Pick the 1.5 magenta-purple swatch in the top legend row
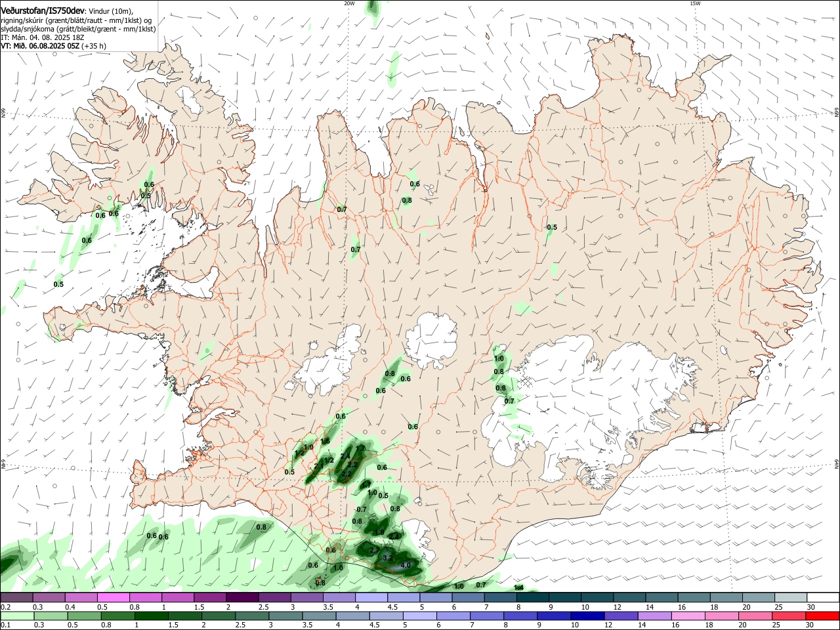840x630 pixels. click(x=209, y=598)
